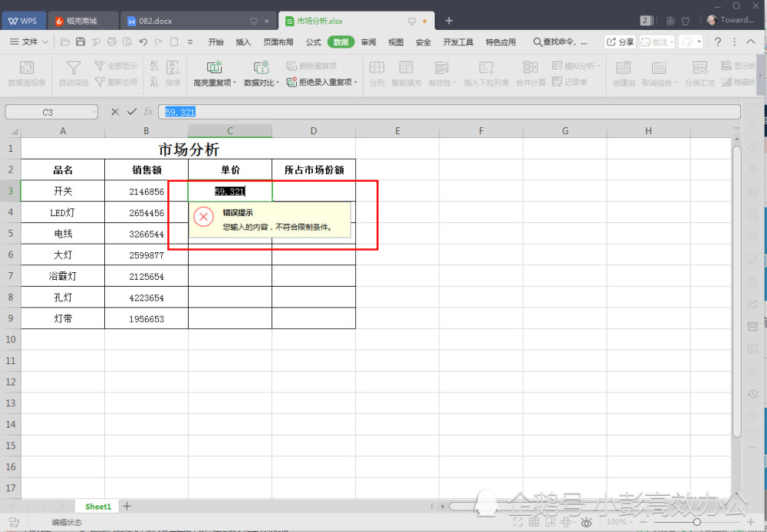Expand the quick access toolbar customize arrow
This screenshot has height=532, width=767.
190,42
